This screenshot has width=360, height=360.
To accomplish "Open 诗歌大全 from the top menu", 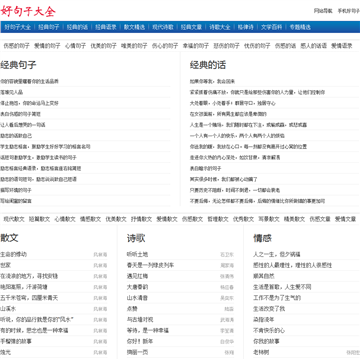I will coord(220,27).
